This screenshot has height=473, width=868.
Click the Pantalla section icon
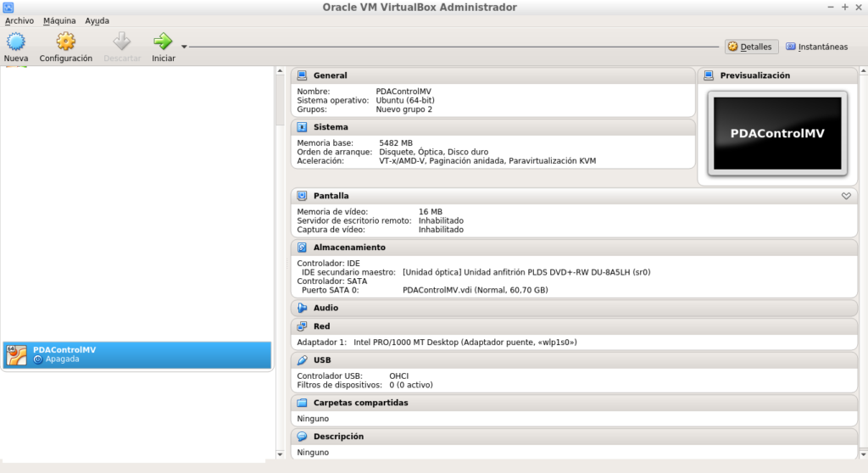[x=302, y=196]
